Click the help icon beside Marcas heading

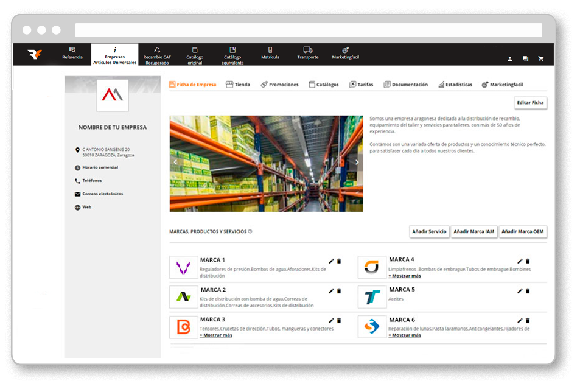(x=250, y=231)
